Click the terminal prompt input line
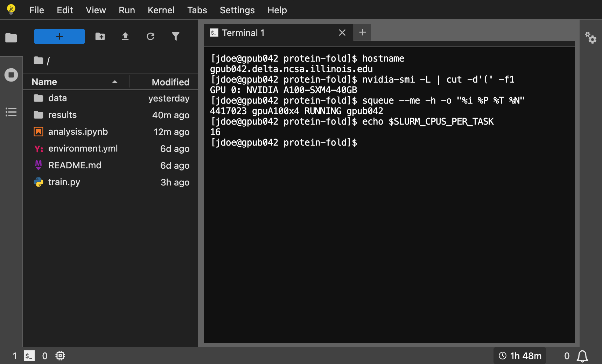Image resolution: width=602 pixels, height=364 pixels. [284, 142]
